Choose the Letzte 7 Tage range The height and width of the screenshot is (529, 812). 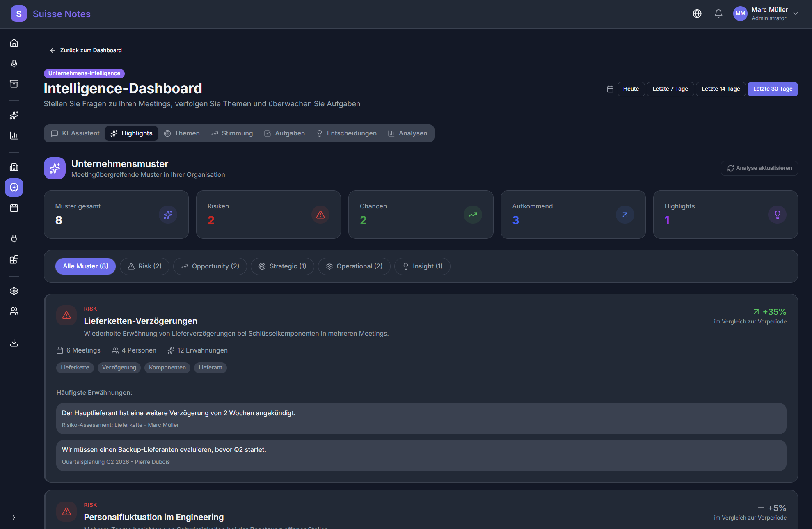point(670,89)
